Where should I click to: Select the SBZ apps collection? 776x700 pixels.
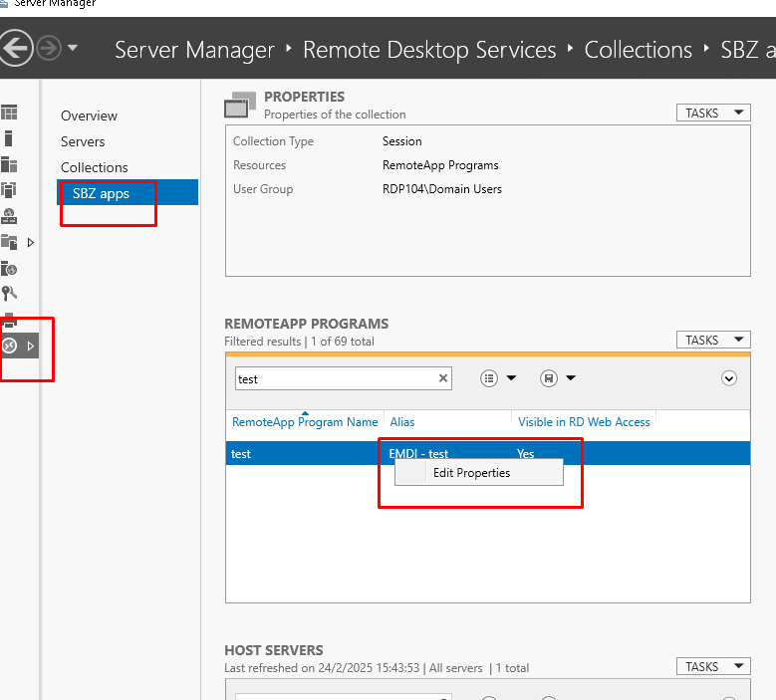pyautogui.click(x=128, y=193)
